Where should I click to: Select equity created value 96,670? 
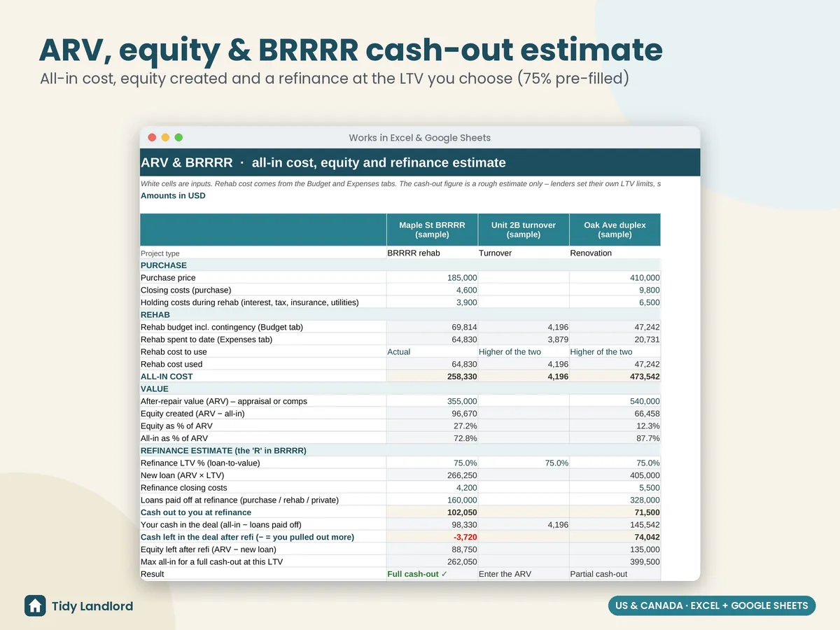[x=432, y=414]
